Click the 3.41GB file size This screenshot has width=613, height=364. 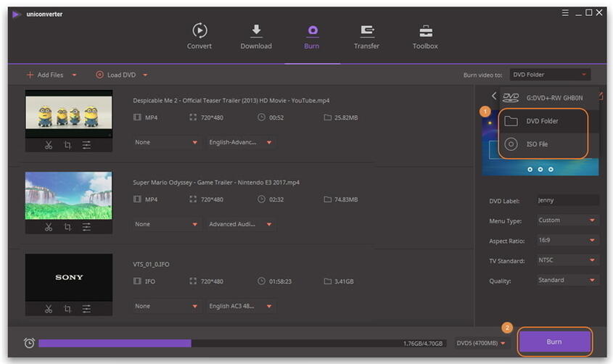tap(344, 281)
